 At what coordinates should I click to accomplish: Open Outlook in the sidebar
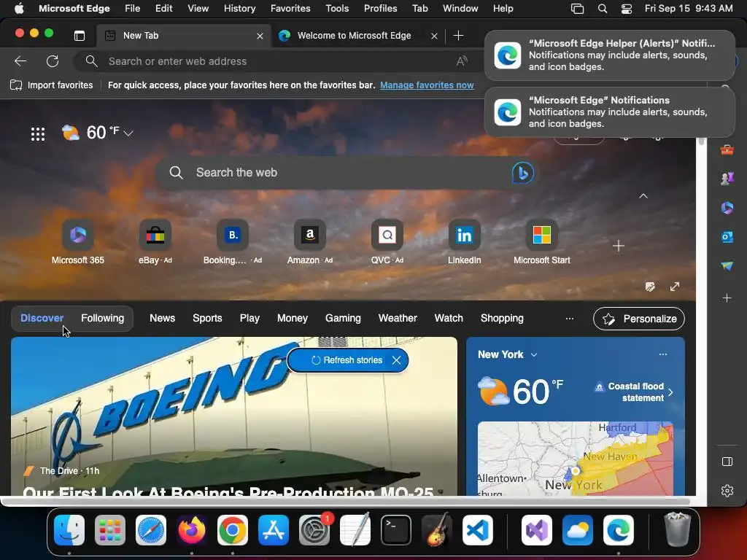[x=727, y=237]
